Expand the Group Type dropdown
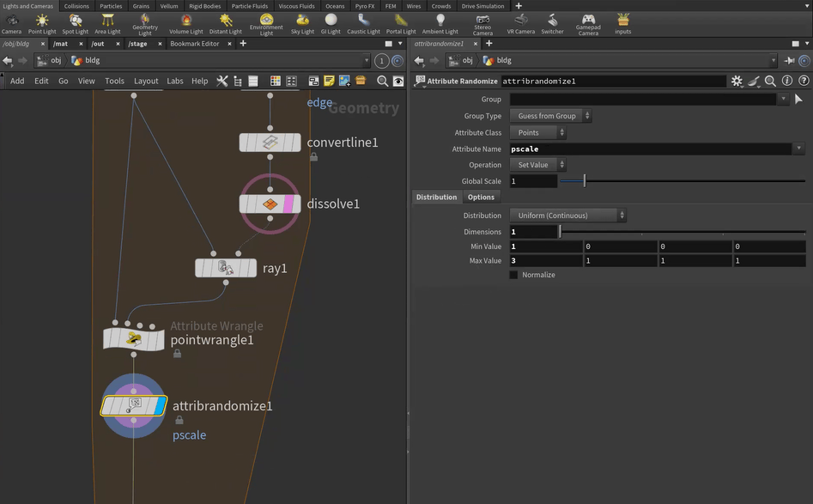Viewport: 813px width, 504px height. pos(550,116)
